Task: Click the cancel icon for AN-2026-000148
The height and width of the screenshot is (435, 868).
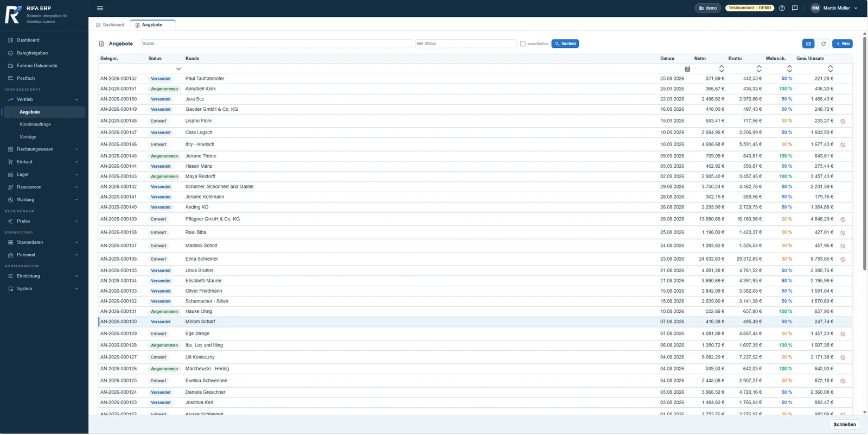Action: pos(843,122)
